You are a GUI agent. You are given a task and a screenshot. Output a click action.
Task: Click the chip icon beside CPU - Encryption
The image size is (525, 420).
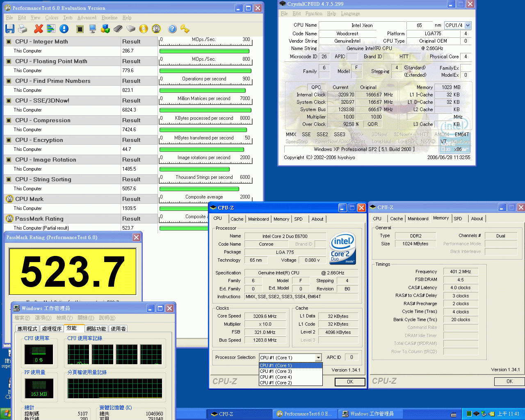click(x=9, y=140)
